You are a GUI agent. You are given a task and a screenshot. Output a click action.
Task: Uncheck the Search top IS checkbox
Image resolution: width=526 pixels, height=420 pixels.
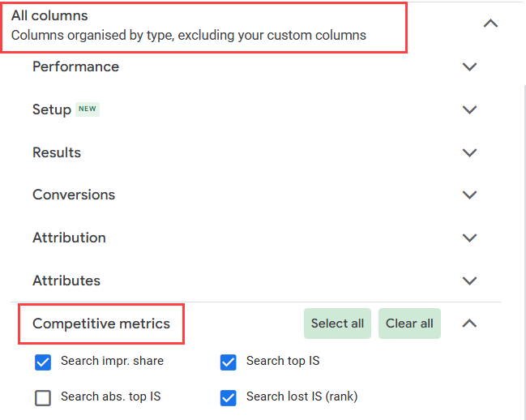click(229, 362)
